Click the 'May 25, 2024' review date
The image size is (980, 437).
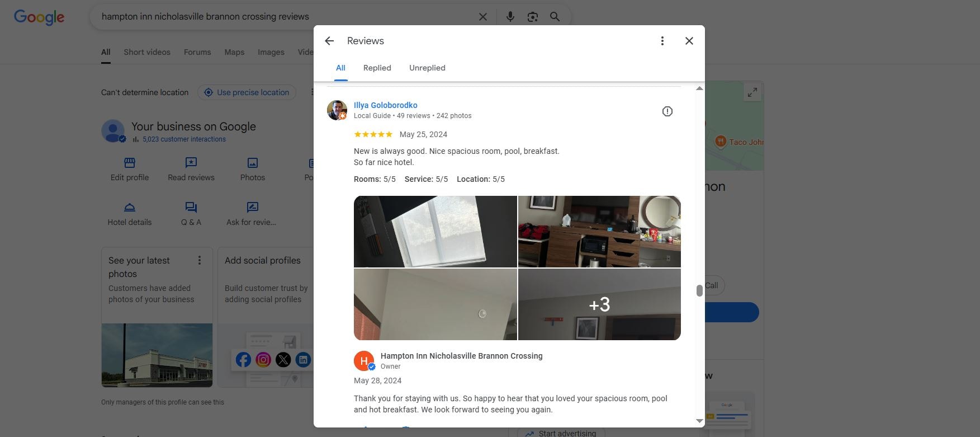click(423, 134)
